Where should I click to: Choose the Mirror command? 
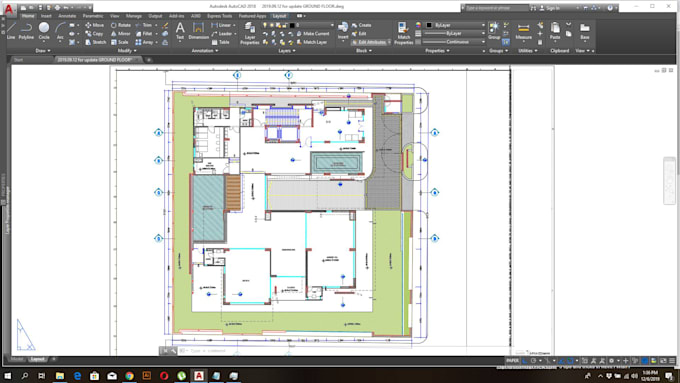[x=120, y=33]
